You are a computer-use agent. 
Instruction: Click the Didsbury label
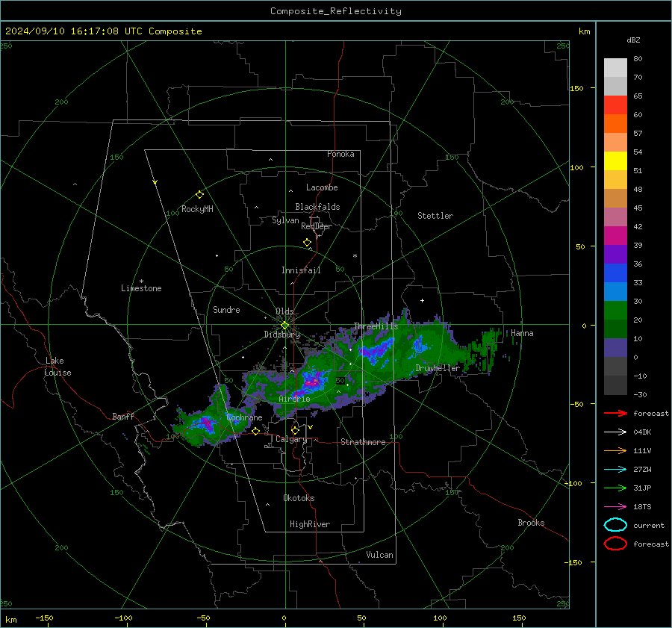(281, 335)
